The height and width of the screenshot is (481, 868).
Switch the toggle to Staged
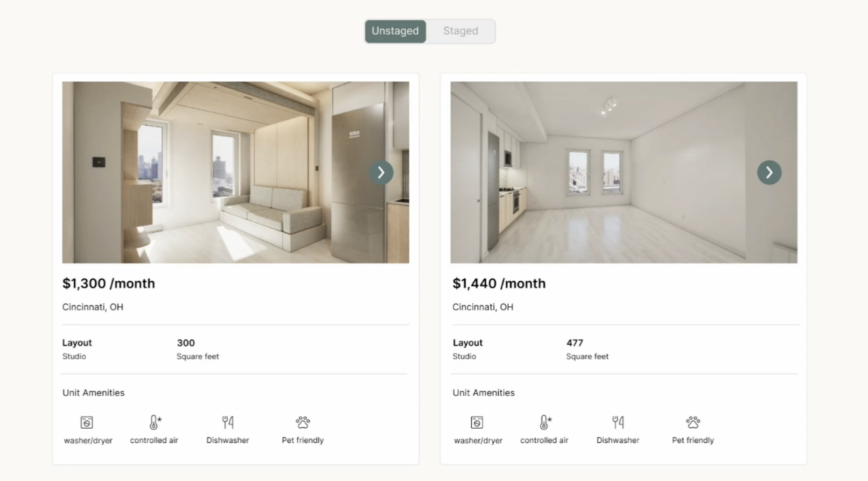pyautogui.click(x=461, y=31)
